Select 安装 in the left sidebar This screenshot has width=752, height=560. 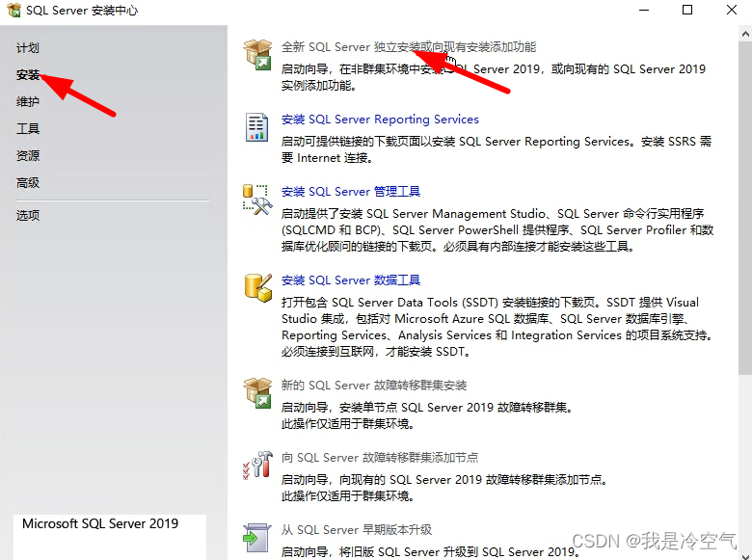coord(28,75)
